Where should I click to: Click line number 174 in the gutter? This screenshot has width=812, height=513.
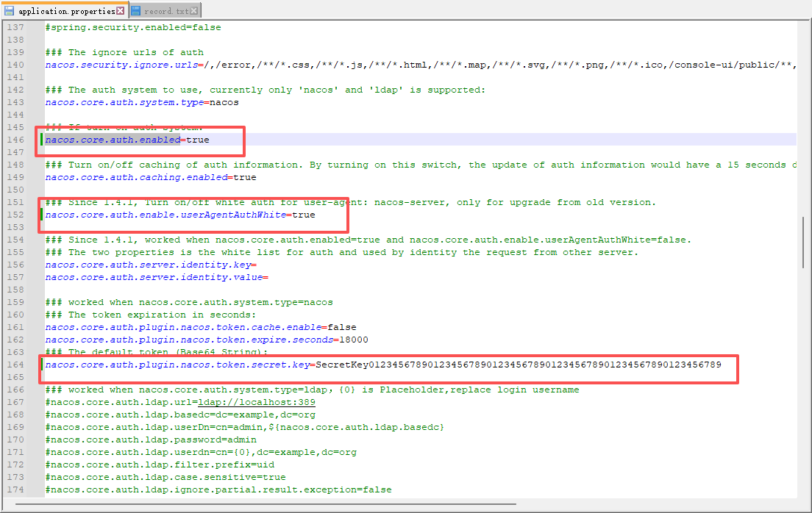[x=15, y=489]
